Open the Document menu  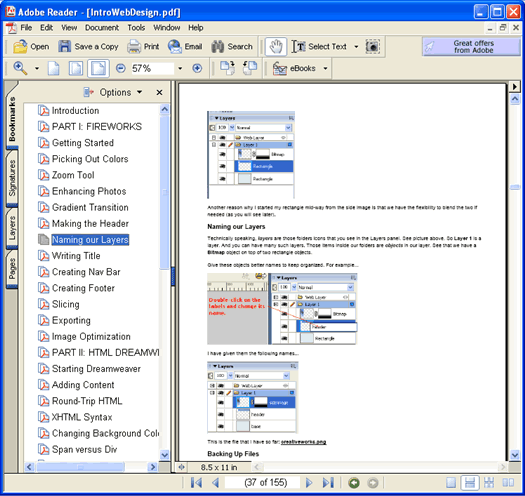pyautogui.click(x=102, y=27)
